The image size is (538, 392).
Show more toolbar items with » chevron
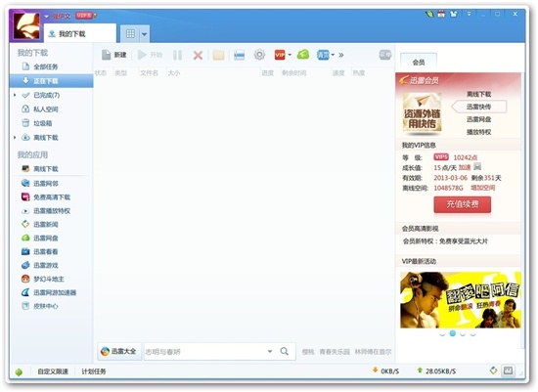point(341,55)
